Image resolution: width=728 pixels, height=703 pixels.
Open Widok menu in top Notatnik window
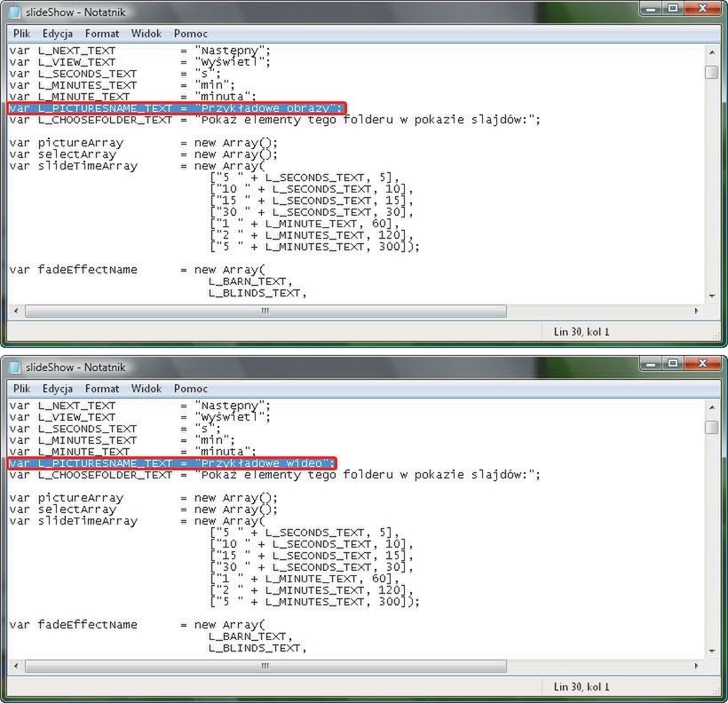tap(146, 34)
